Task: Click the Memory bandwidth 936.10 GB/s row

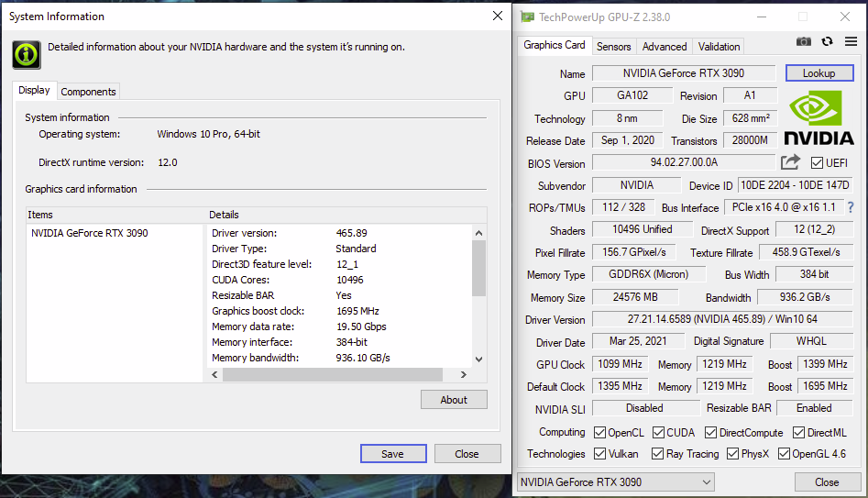Action: point(339,358)
